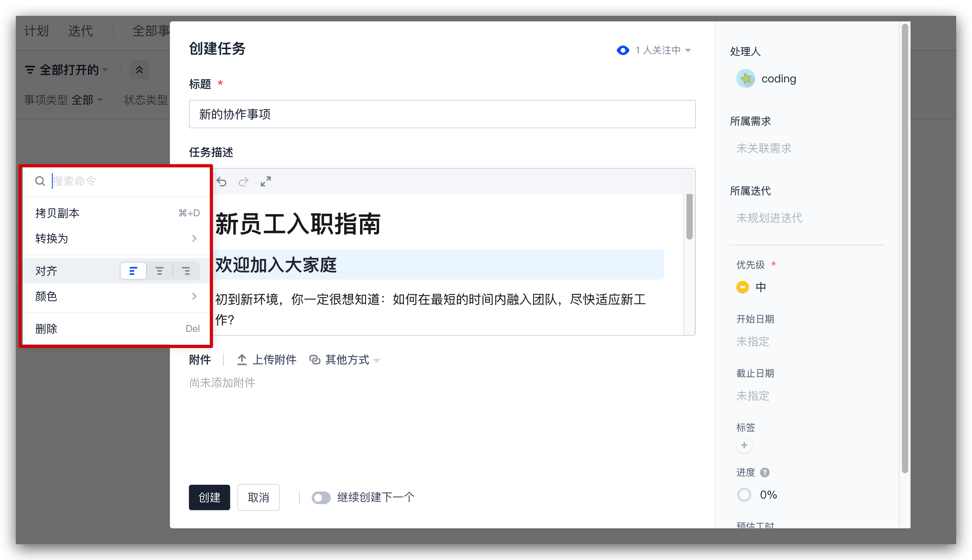Click the 对齐 menu row label
Viewport: 972px width, 560px height.
click(x=46, y=271)
